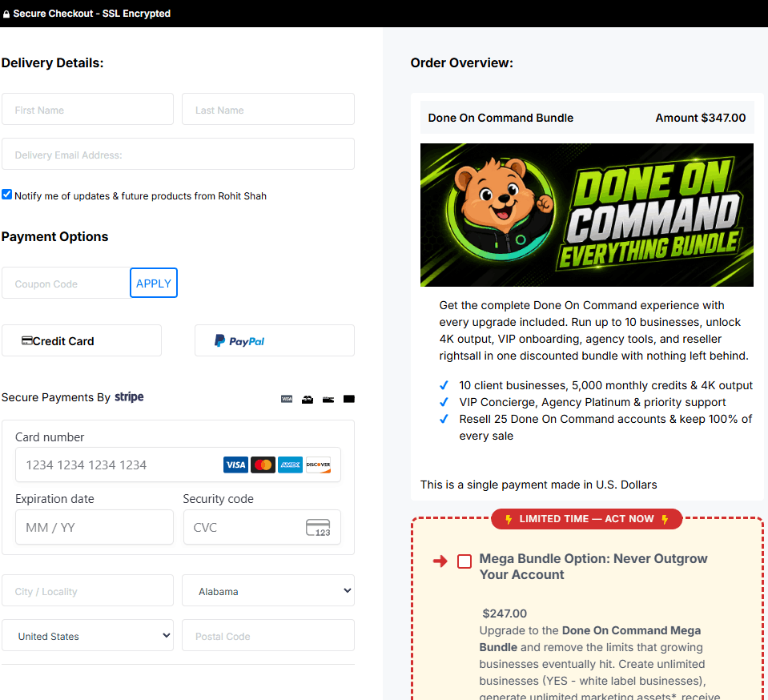
Task: Focus the Delivery Email Address field
Action: click(x=179, y=155)
